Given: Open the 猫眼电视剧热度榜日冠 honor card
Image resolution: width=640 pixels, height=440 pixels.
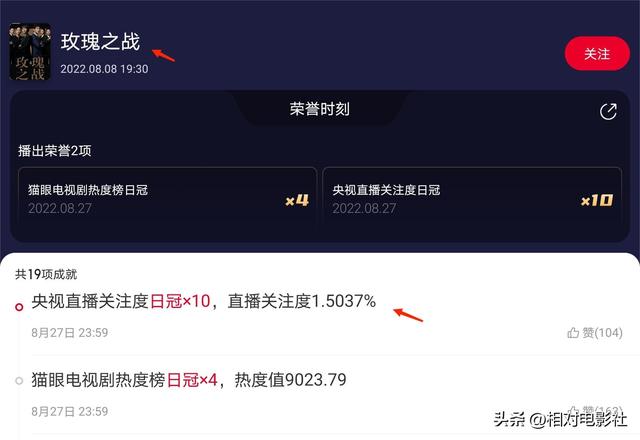Looking at the screenshot, I should pyautogui.click(x=167, y=200).
